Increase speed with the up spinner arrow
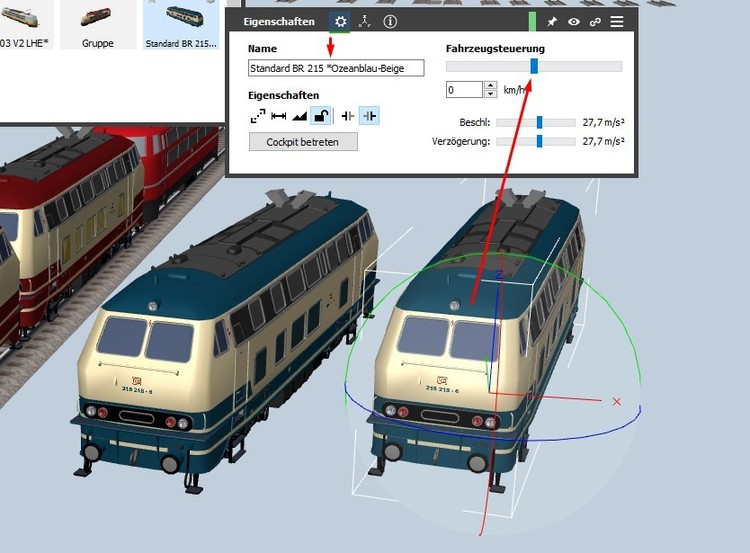Viewport: 750px width, 553px height. 490,86
